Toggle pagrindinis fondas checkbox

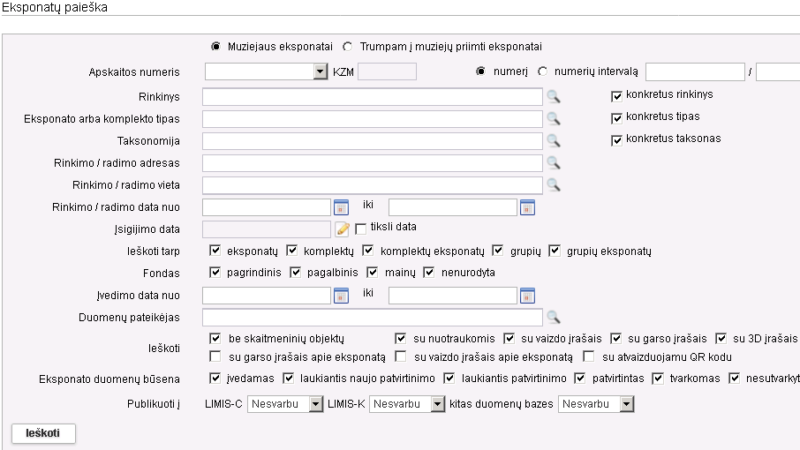pos(215,272)
